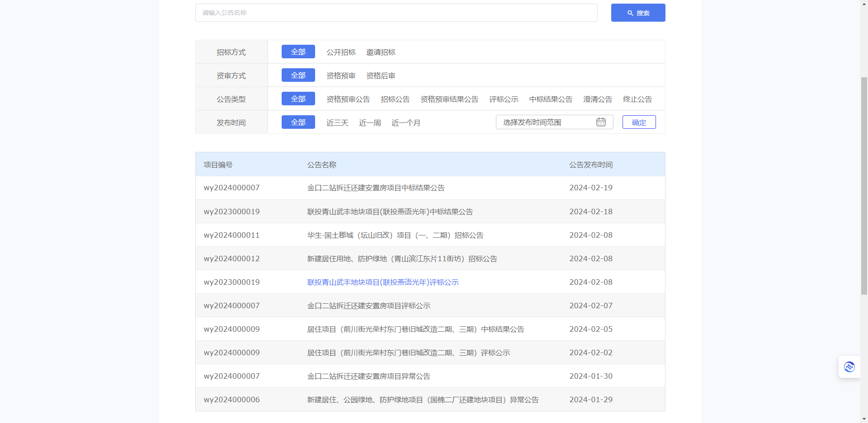Filter announcements by 招标公告 type
The image size is (868, 423).
[395, 99]
